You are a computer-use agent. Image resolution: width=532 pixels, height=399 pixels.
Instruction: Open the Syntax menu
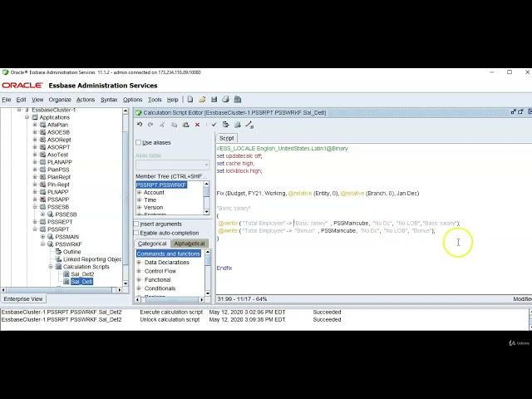109,100
